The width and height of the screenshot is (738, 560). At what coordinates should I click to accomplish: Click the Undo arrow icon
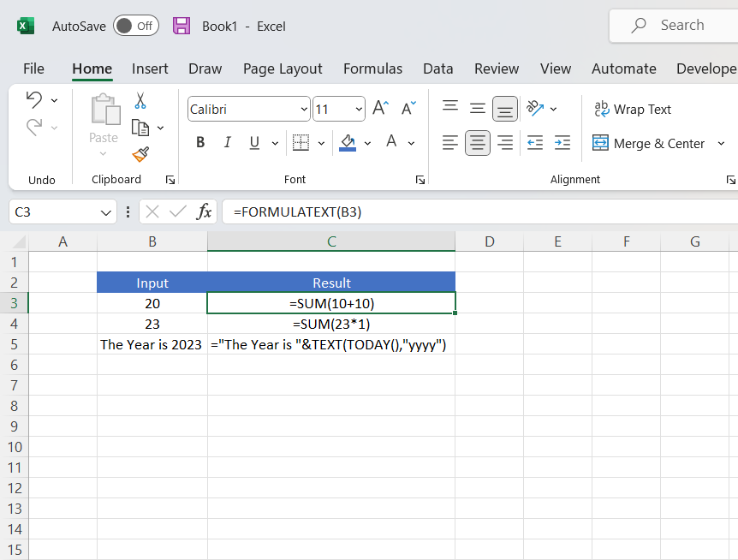coord(33,99)
